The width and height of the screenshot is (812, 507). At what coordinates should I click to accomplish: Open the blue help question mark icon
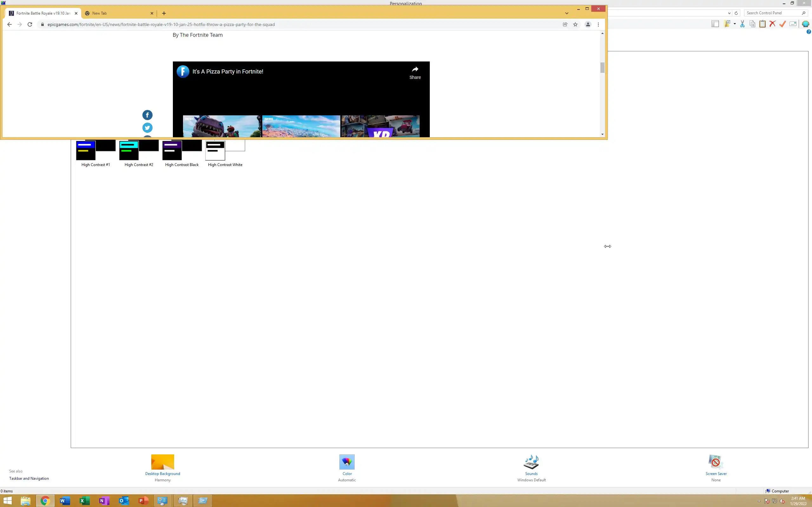click(x=808, y=32)
